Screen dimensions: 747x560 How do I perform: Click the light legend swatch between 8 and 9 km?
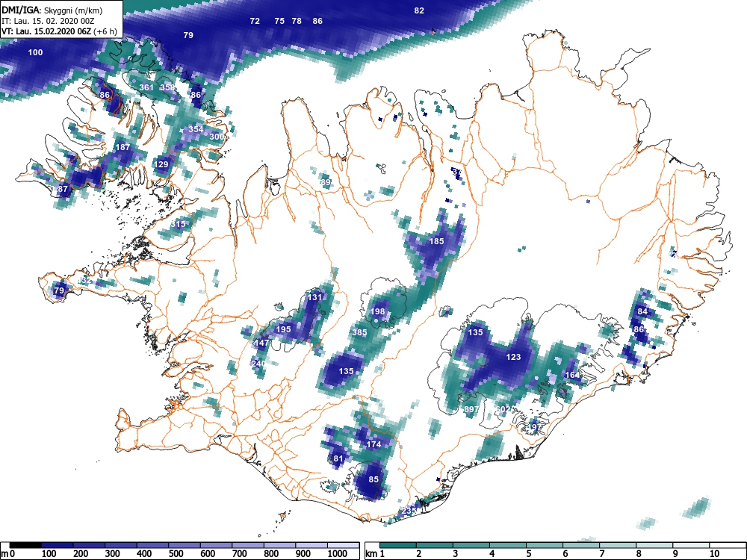(x=654, y=545)
